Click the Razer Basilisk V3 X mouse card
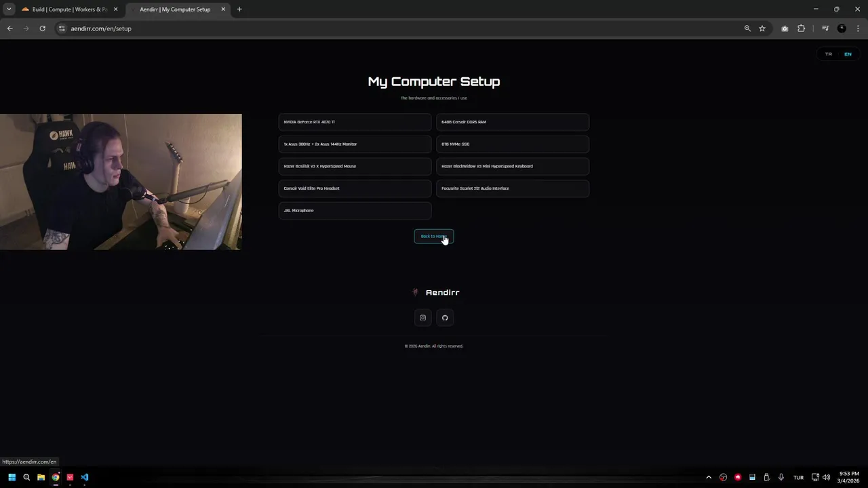 (x=355, y=166)
